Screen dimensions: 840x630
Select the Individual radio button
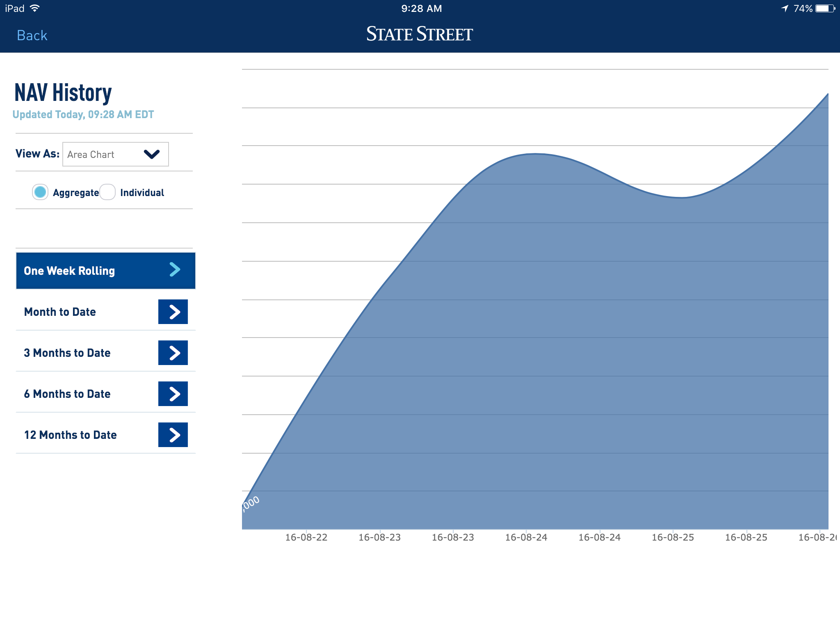[107, 192]
